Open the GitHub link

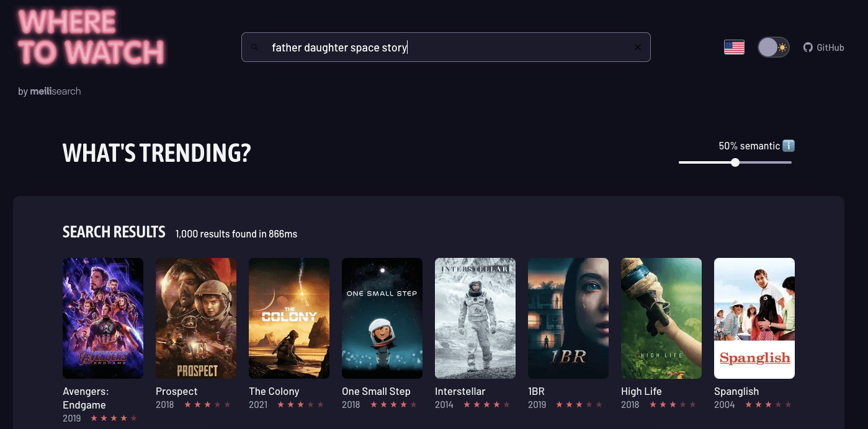[823, 48]
